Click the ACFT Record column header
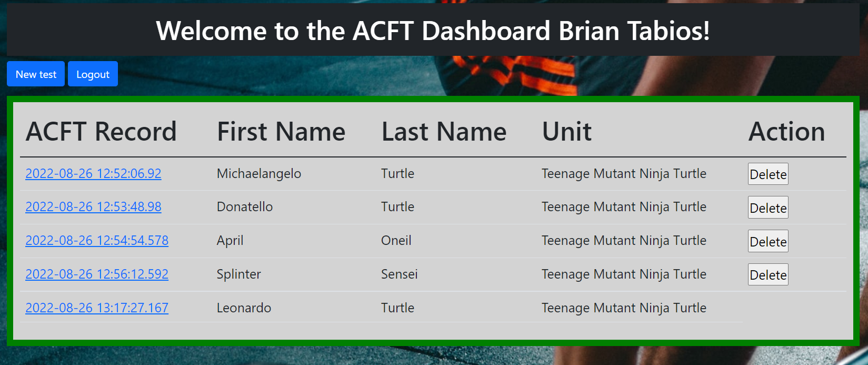 coord(101,132)
